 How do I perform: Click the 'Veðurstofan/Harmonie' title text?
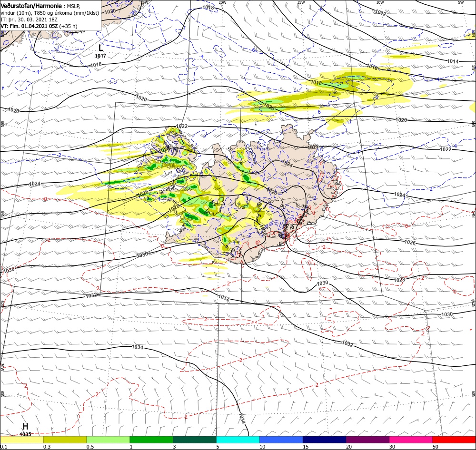tap(31, 6)
